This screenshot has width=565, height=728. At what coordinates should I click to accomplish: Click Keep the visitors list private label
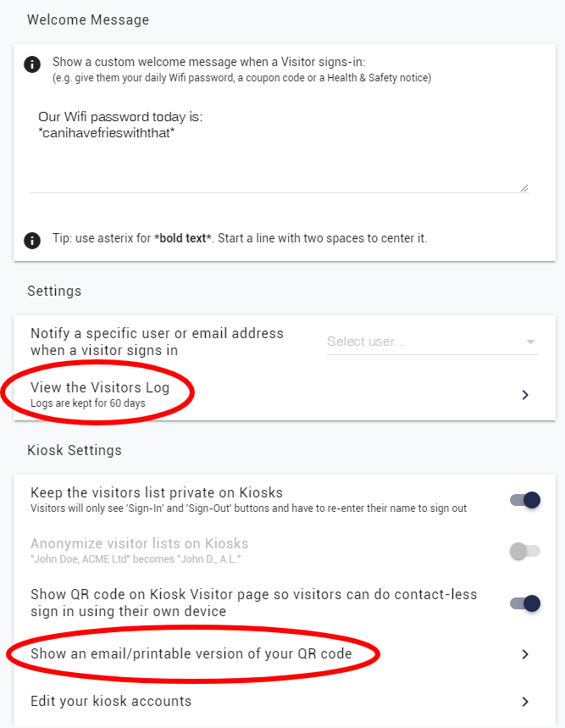[157, 492]
